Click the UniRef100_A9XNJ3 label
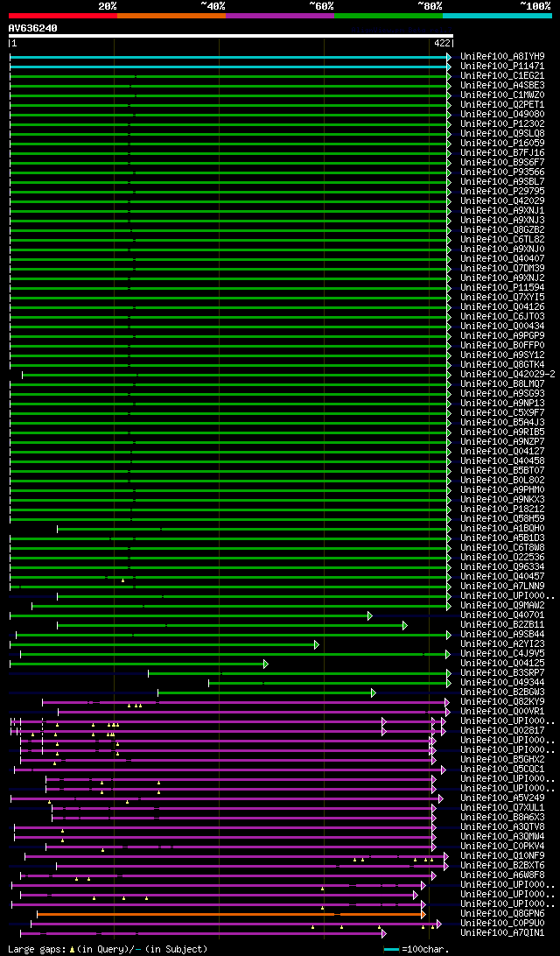560x956 pixels. [503, 220]
